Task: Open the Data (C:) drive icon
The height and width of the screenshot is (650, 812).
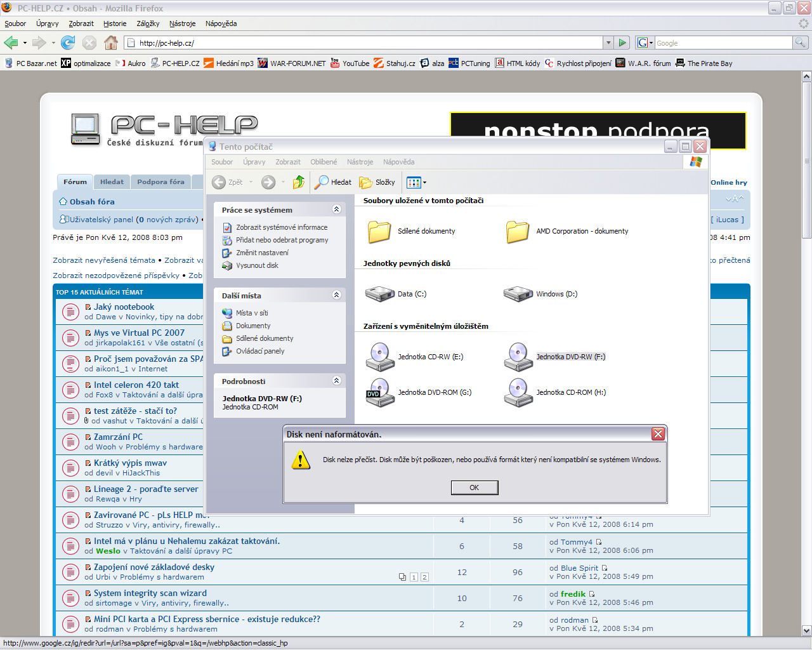Action: (380, 294)
